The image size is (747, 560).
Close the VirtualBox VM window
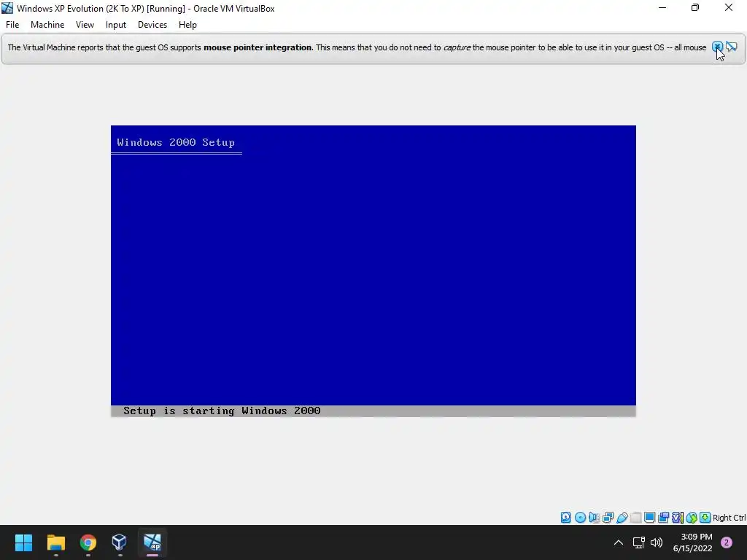coord(729,8)
